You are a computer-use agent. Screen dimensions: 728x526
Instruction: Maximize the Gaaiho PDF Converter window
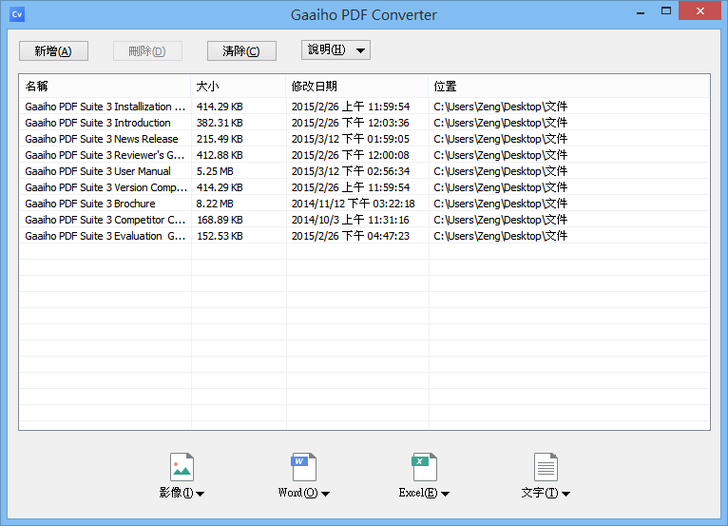point(666,11)
